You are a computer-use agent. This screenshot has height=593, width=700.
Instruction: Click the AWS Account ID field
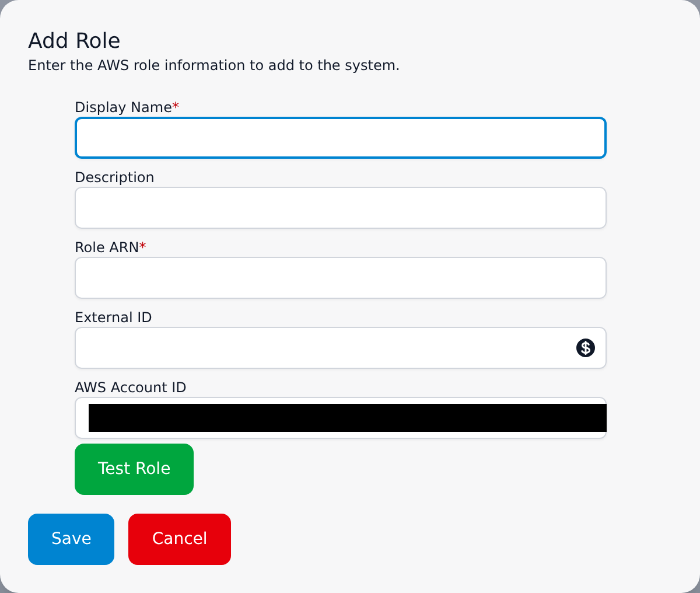click(341, 418)
